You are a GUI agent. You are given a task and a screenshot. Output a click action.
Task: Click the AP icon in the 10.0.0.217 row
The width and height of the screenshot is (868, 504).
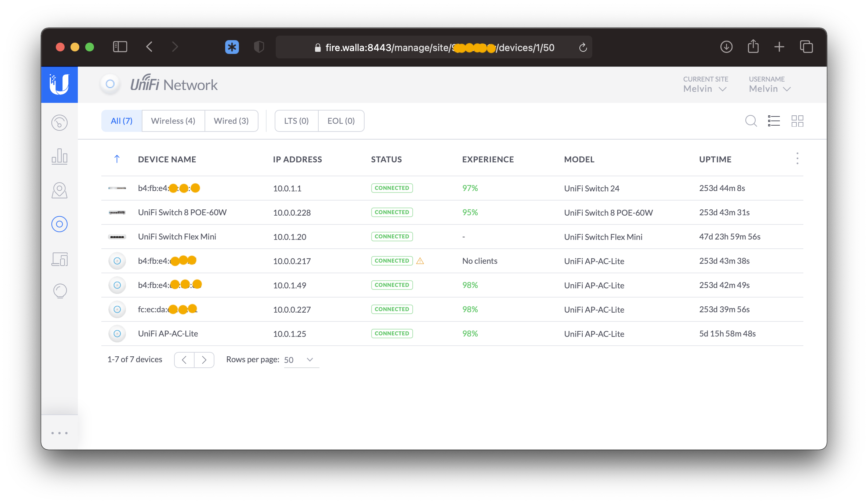point(117,261)
